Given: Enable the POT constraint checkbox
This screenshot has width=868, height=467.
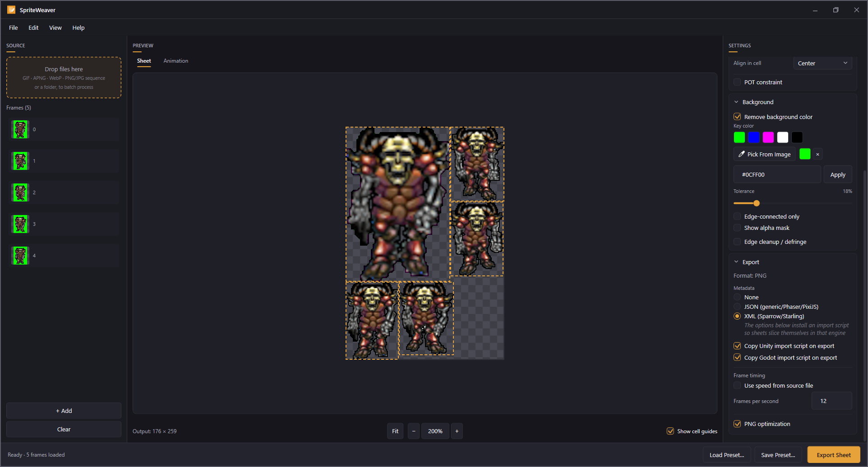Looking at the screenshot, I should click(737, 82).
